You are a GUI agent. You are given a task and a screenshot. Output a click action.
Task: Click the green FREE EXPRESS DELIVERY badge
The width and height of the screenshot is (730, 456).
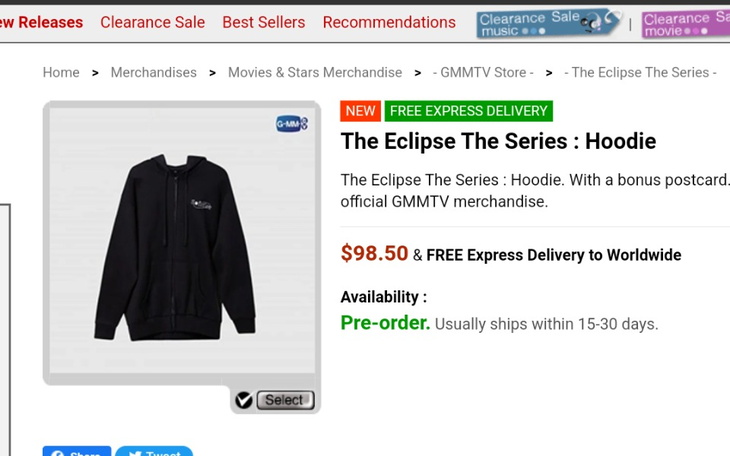(468, 111)
